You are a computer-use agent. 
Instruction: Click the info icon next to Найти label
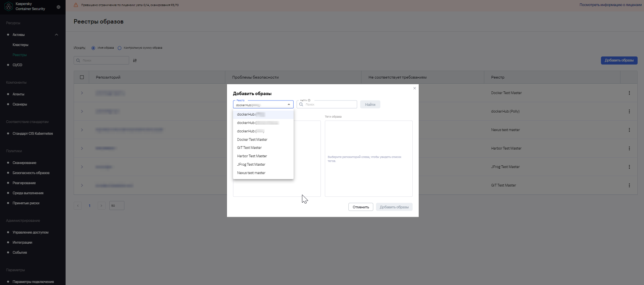point(309,100)
